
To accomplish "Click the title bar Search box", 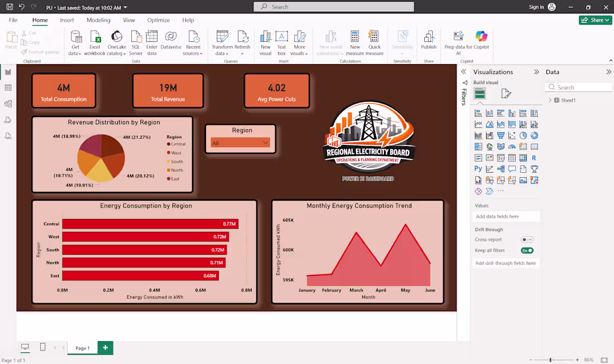I will [334, 7].
